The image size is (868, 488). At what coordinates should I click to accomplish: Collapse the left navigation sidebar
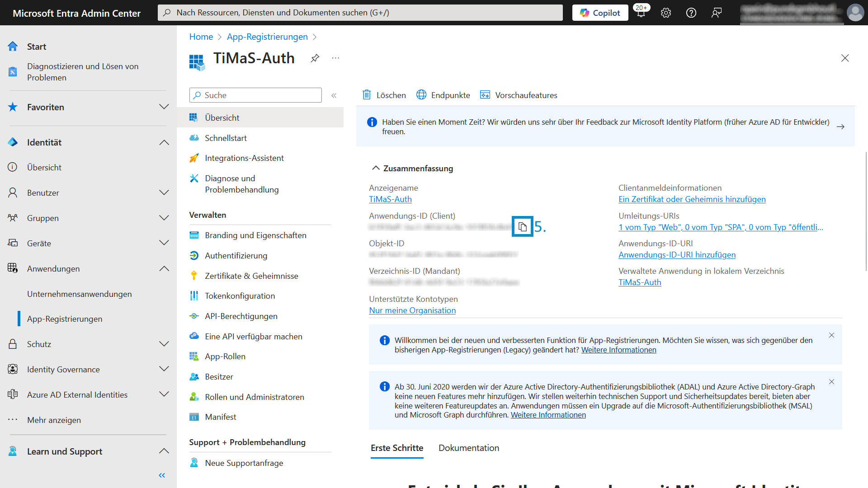pos(162,475)
